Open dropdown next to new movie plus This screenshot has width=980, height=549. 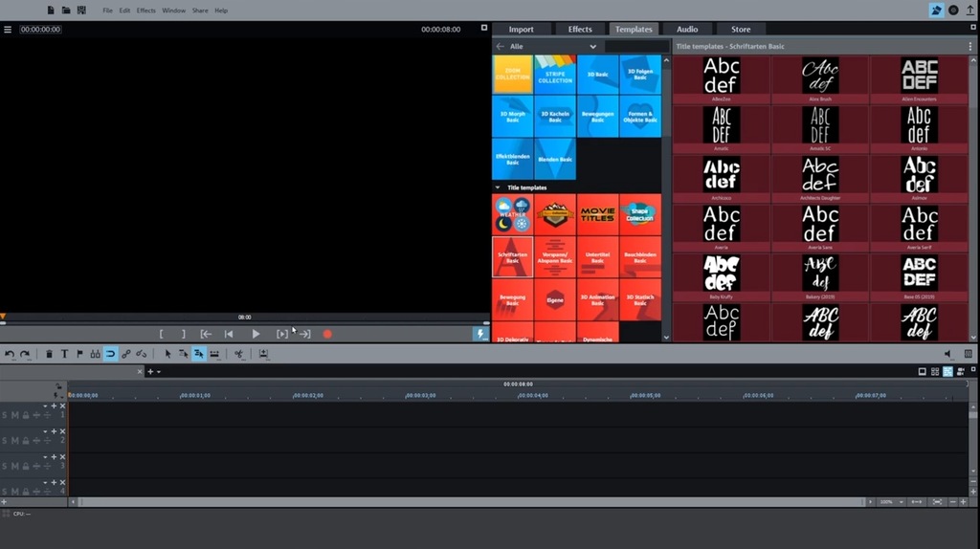click(x=159, y=372)
